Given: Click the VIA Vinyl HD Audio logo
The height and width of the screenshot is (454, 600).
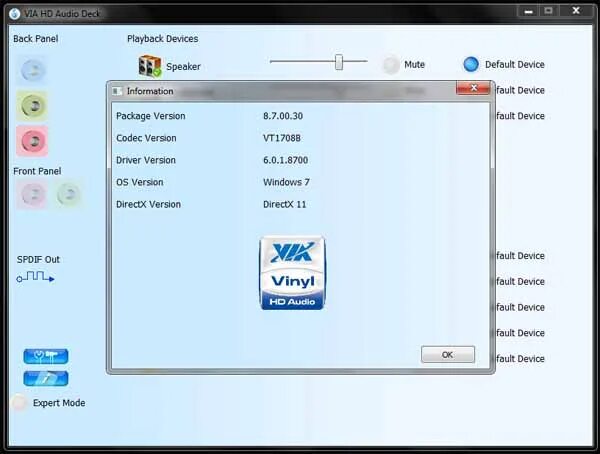Looking at the screenshot, I should click(292, 273).
